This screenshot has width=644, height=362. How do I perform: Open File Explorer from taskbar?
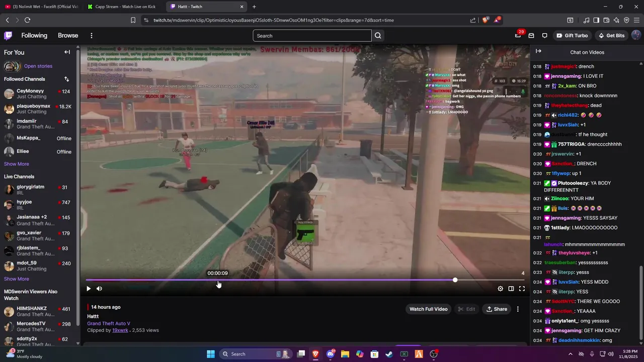click(345, 354)
